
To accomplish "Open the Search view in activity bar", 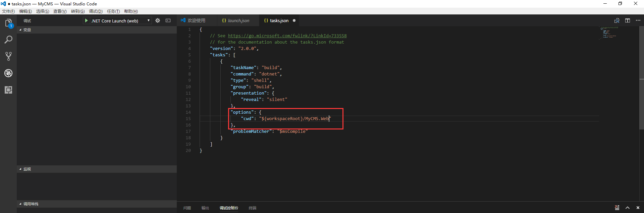I will tap(8, 40).
